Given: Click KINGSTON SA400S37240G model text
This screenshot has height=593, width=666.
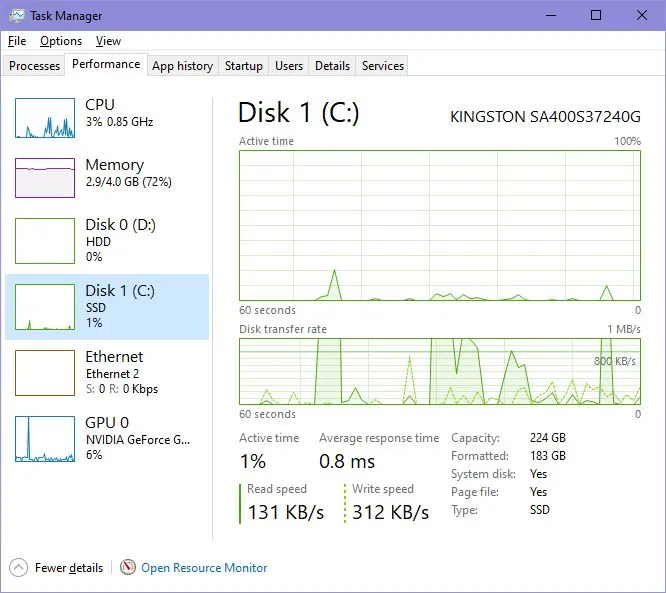Looking at the screenshot, I should coord(545,117).
